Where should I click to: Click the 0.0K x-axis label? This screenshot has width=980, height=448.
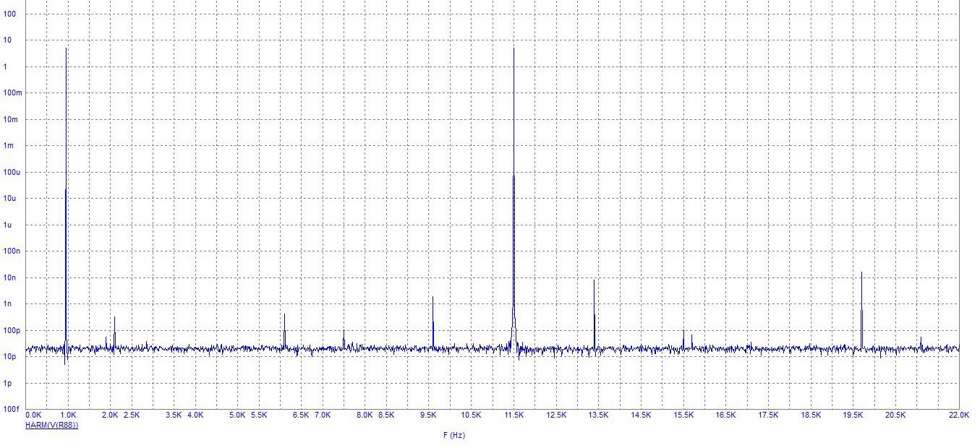[x=33, y=415]
